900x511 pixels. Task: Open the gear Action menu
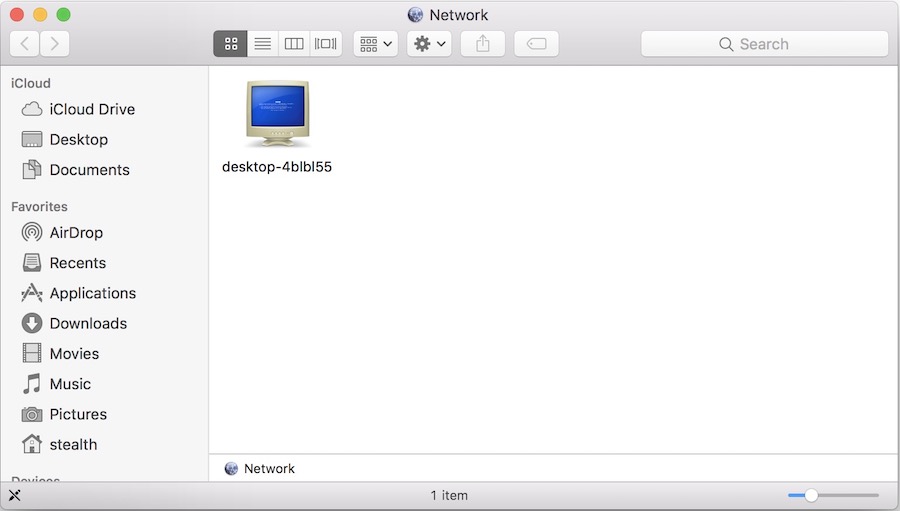(x=429, y=44)
